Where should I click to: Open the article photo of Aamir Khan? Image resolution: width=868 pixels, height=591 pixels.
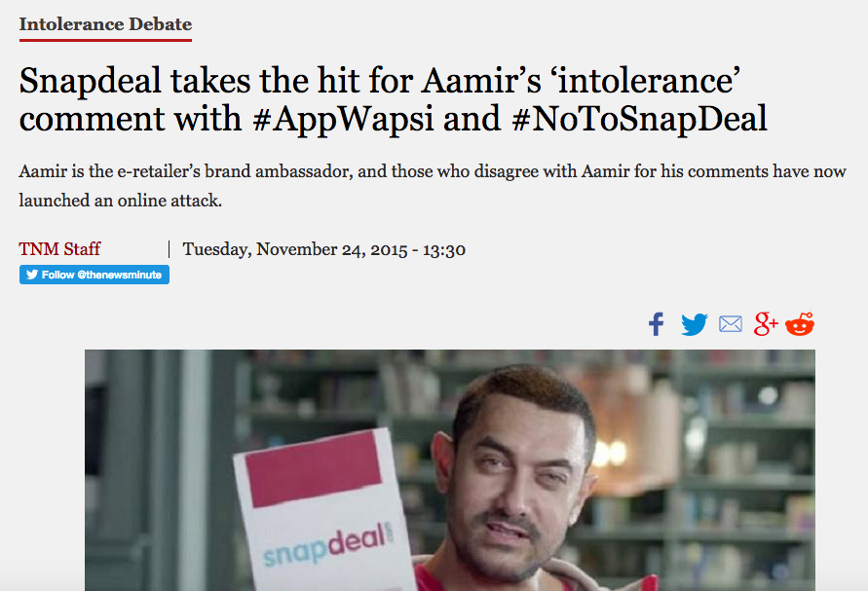point(449,470)
